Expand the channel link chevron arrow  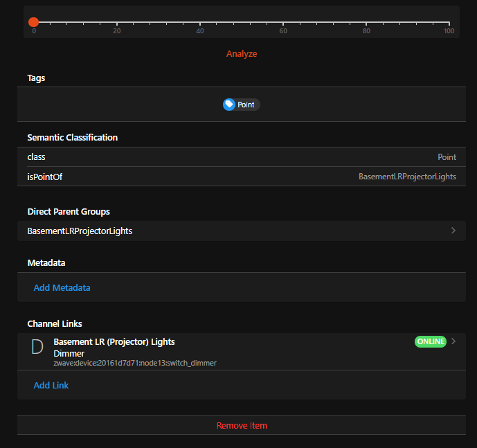(453, 341)
